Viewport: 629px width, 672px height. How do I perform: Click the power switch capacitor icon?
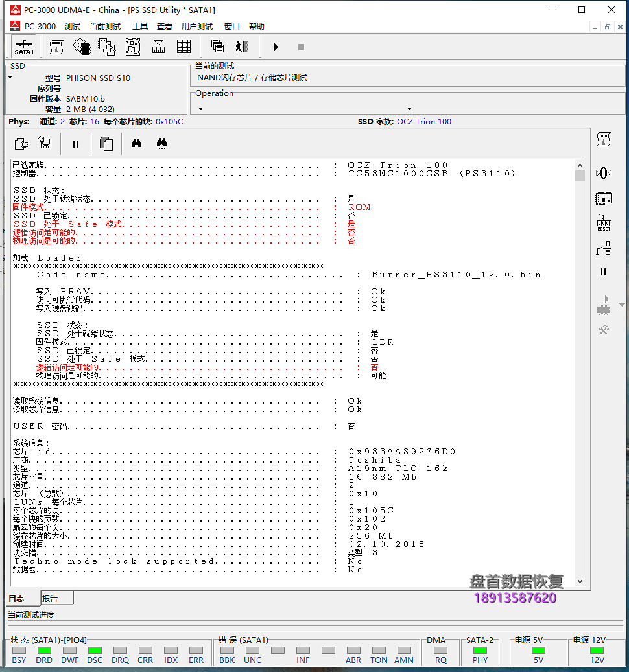(603, 248)
